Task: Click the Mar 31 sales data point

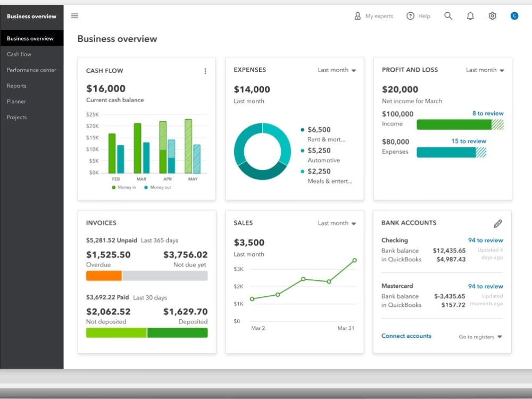Action: click(x=354, y=260)
